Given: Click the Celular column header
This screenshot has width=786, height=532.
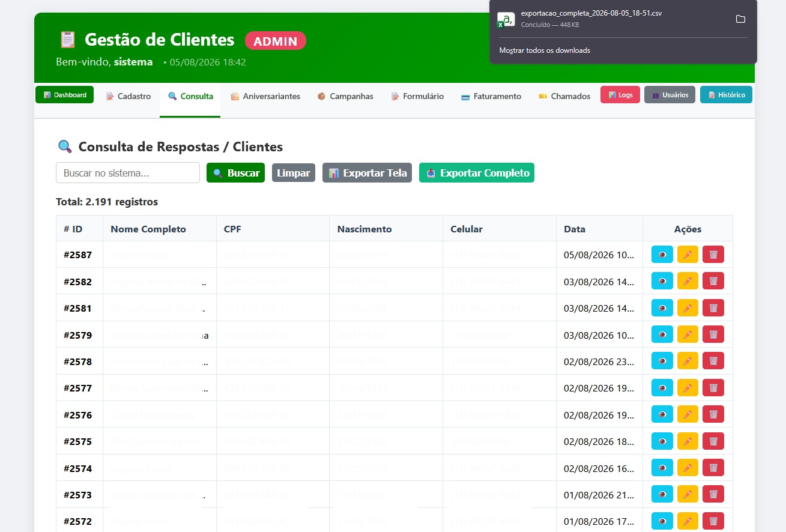Looking at the screenshot, I should [x=500, y=229].
